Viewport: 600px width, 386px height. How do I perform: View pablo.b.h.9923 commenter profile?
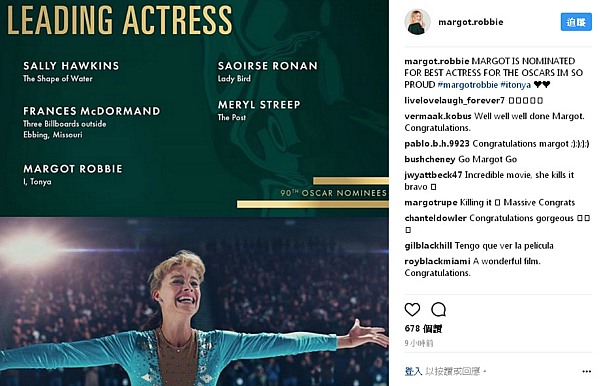tap(437, 144)
